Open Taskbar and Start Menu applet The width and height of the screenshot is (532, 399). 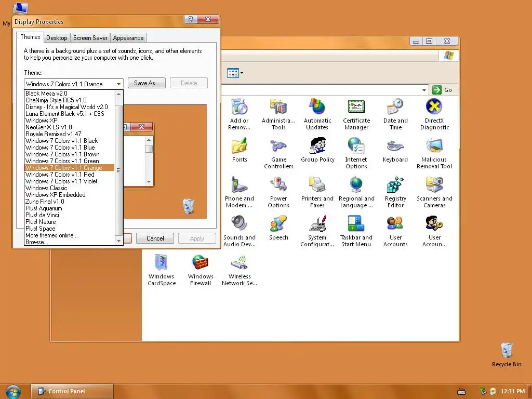click(356, 231)
